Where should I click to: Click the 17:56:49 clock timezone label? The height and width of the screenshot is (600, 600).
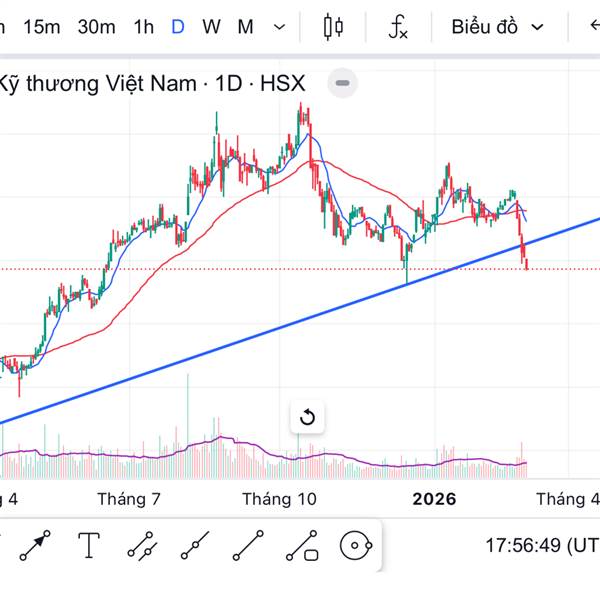click(540, 546)
